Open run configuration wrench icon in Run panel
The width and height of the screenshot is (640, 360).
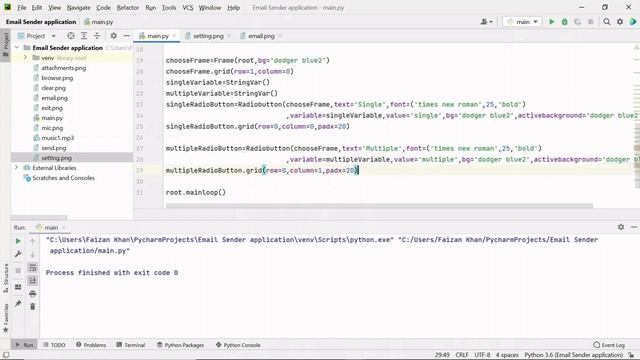[x=18, y=254]
